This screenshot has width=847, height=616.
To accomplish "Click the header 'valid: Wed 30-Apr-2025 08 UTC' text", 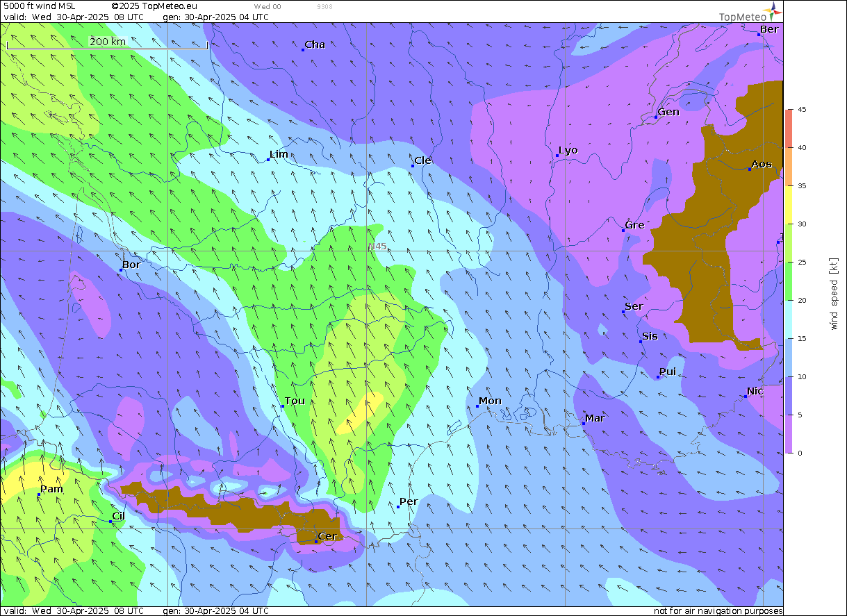I will click(74, 17).
